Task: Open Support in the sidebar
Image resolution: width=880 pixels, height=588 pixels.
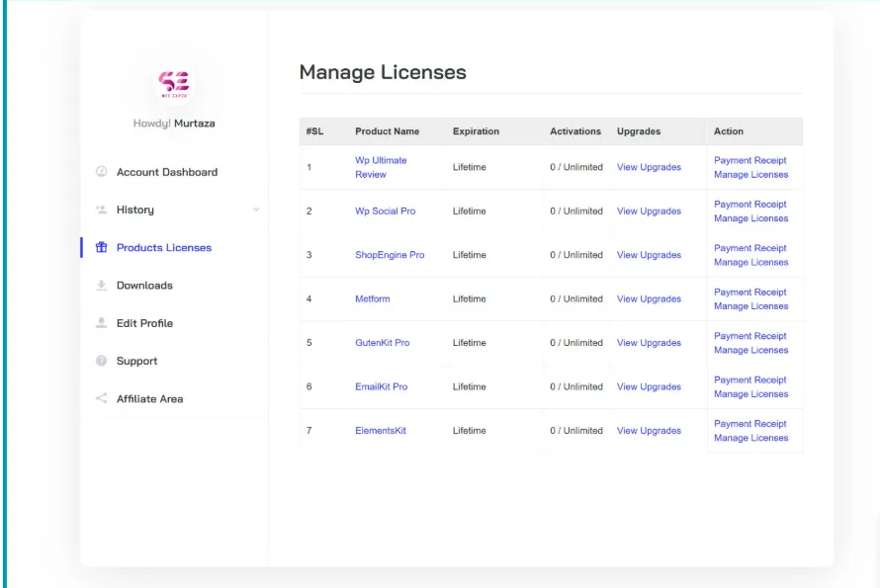Action: (x=136, y=361)
